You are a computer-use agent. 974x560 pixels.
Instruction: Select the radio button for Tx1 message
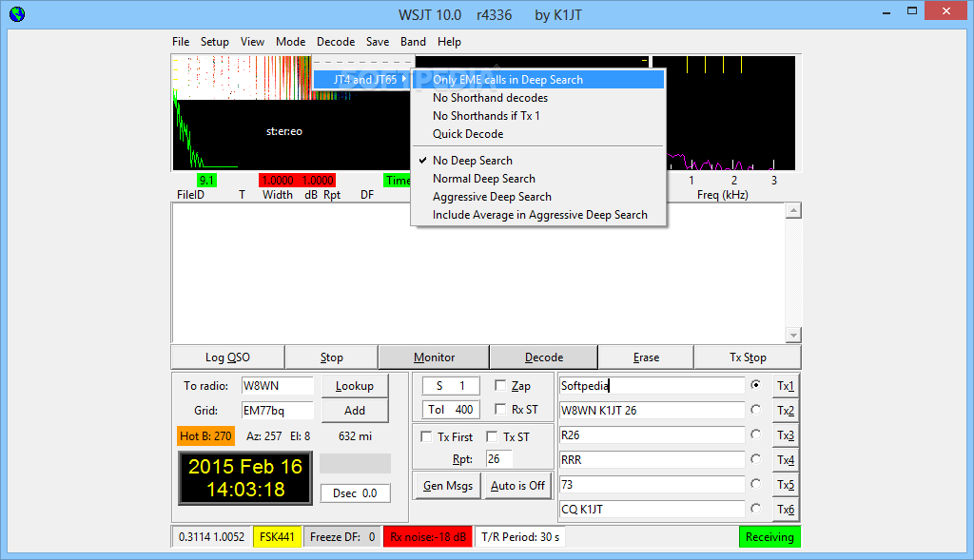pos(755,385)
